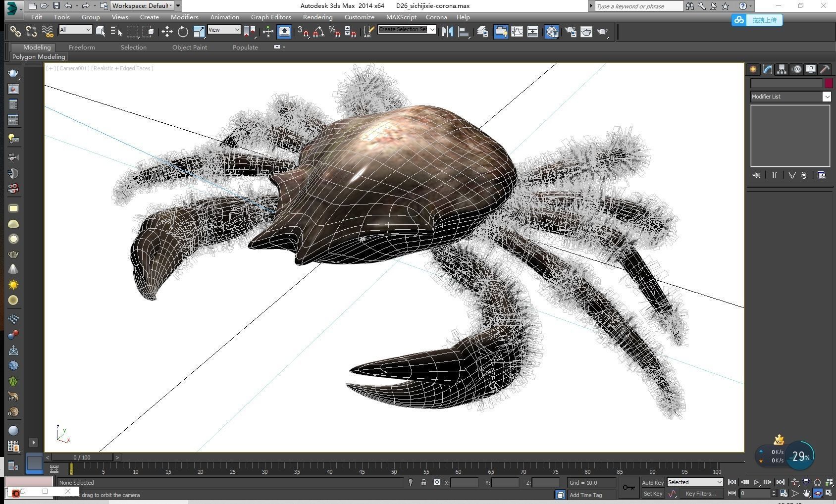Open the Edit menu
Image resolution: width=836 pixels, height=504 pixels.
pos(37,17)
